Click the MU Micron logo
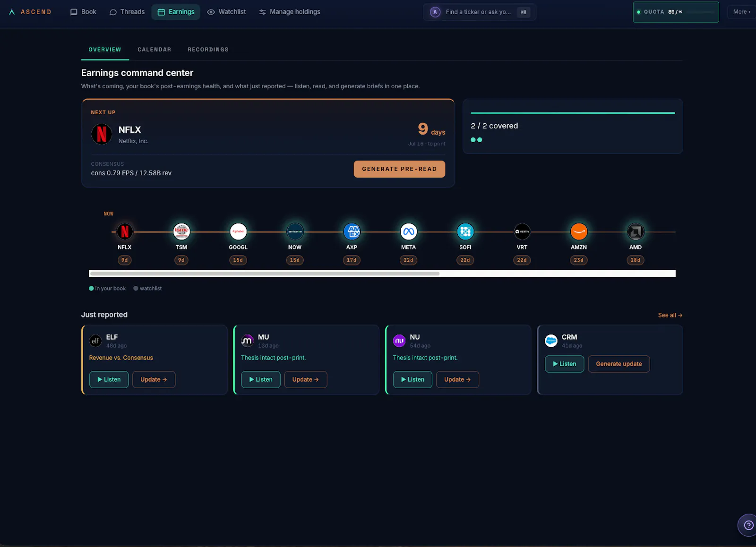The height and width of the screenshot is (547, 756). [x=247, y=341]
